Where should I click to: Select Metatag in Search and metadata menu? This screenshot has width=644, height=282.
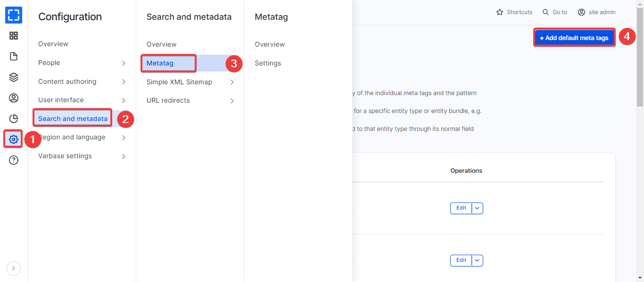click(160, 63)
